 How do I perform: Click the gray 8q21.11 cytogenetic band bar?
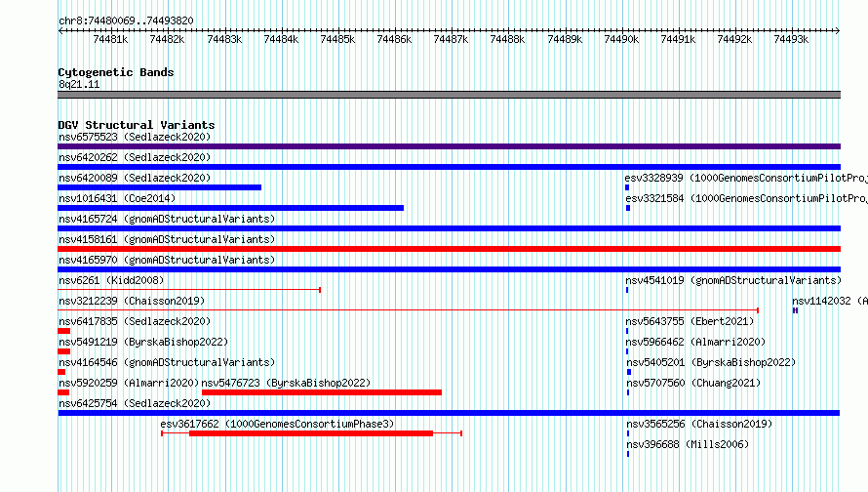(449, 95)
